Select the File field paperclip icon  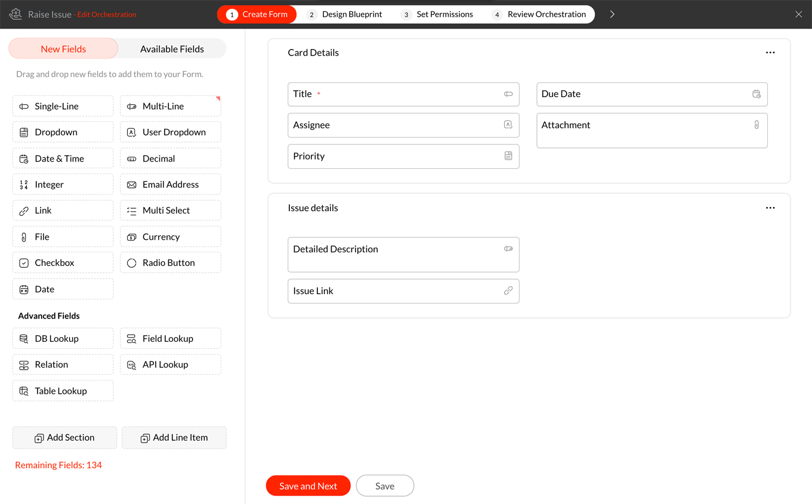[x=24, y=237]
